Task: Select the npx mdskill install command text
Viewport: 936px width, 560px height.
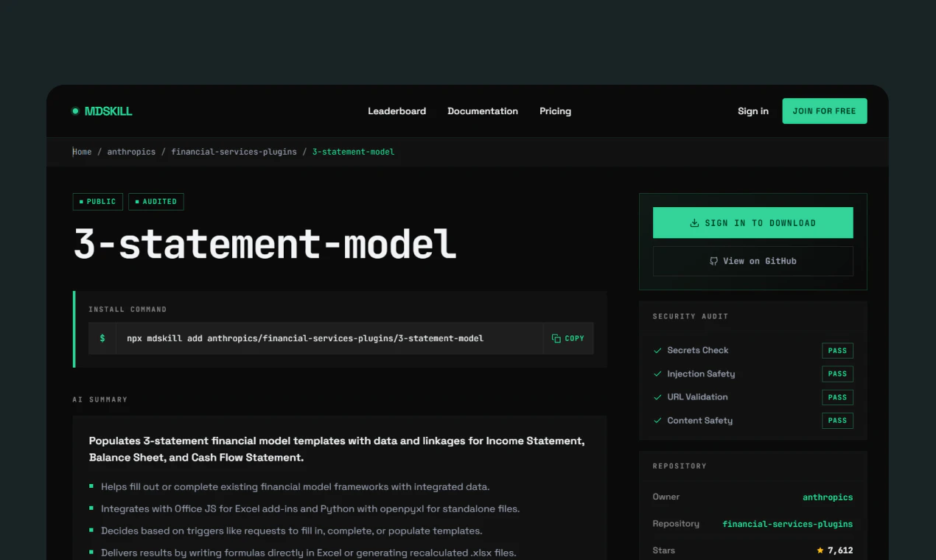Action: click(305, 338)
